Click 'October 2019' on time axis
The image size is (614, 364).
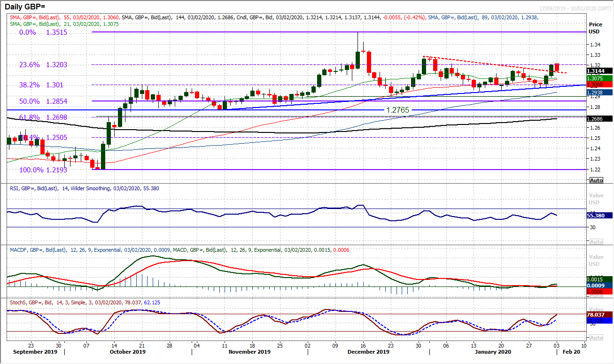point(129,352)
